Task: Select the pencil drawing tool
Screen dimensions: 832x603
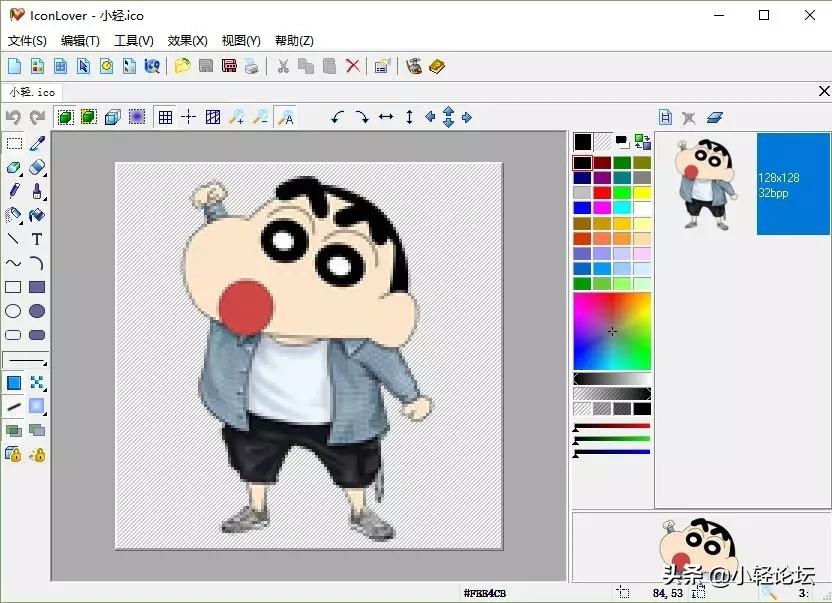Action: pyautogui.click(x=14, y=191)
